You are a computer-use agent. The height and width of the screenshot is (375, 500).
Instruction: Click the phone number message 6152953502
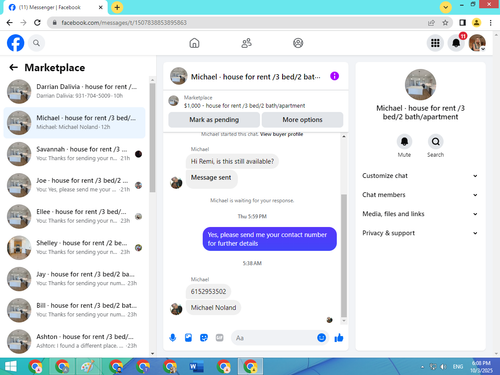[x=208, y=292]
